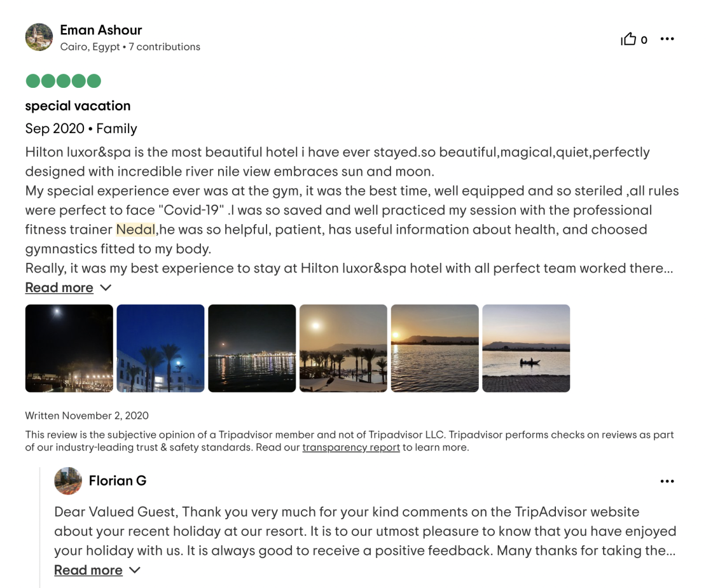Click Eman Ashour's profile avatar
This screenshot has height=588, width=706.
(39, 37)
